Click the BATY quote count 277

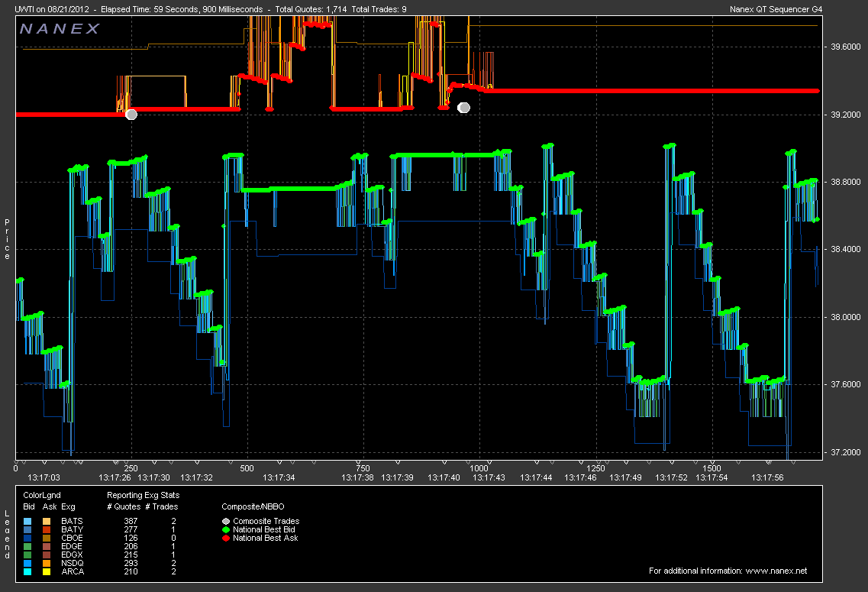[x=131, y=529]
